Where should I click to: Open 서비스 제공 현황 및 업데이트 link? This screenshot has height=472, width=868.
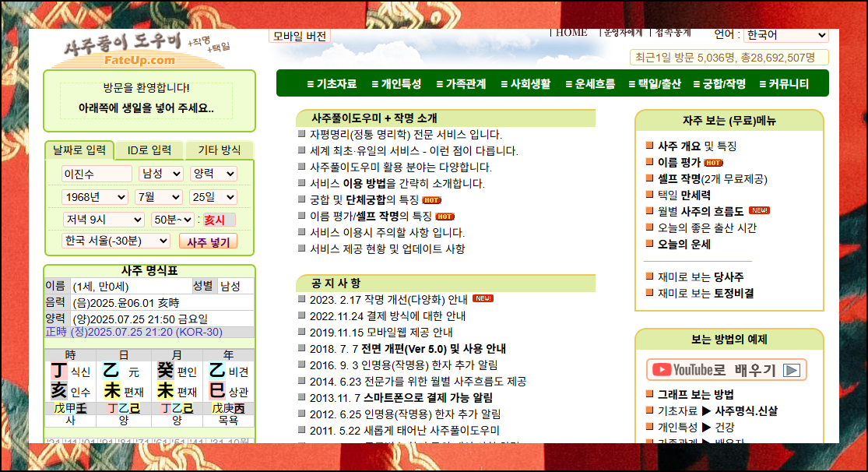[387, 248]
